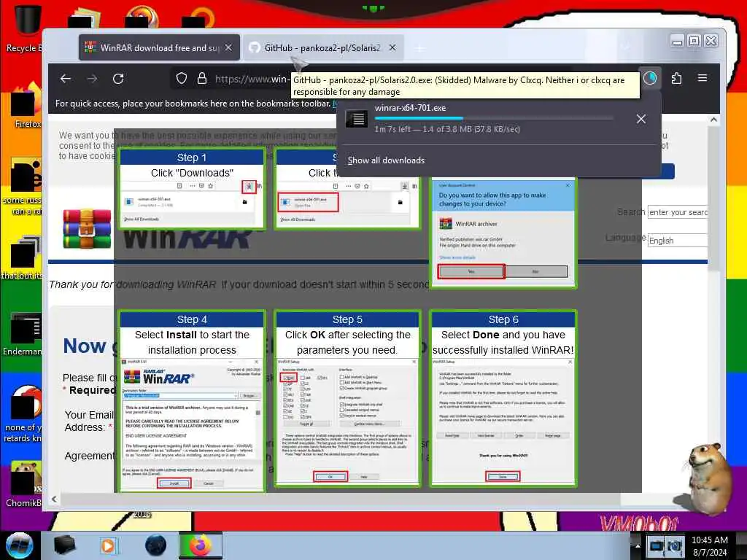Screen dimensions: 747x560
Task: Open the black box taskbar icon
Action: [x=64, y=545]
